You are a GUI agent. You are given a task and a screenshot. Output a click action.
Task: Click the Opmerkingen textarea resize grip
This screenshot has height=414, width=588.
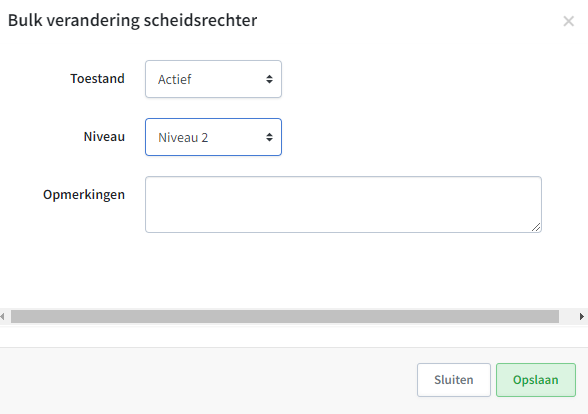click(536, 227)
